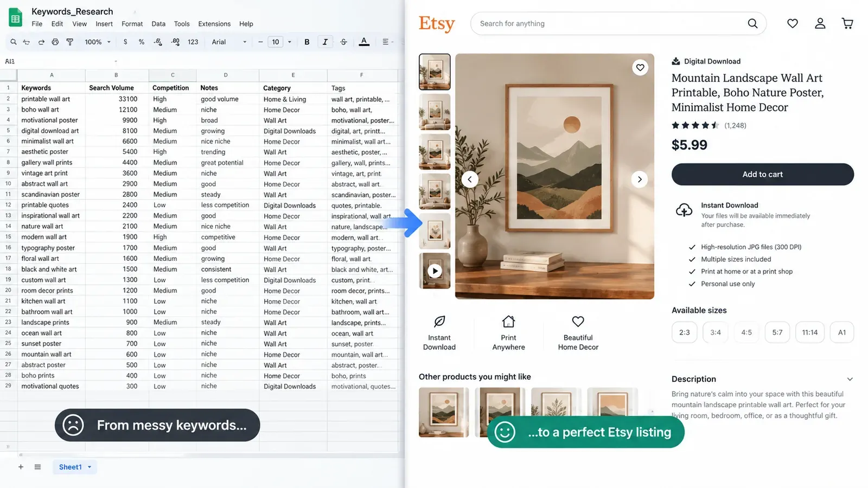
Task: Show the next product image
Action: tap(640, 179)
